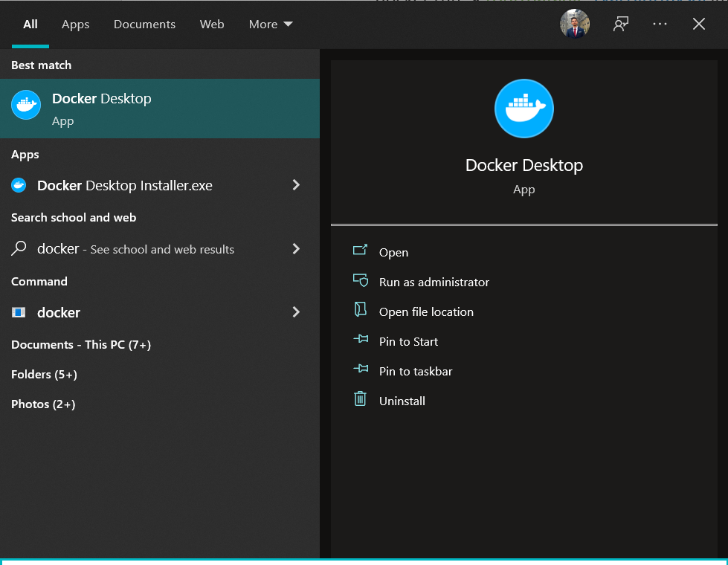Click the Uninstall trash icon
728x565 pixels.
(x=362, y=399)
